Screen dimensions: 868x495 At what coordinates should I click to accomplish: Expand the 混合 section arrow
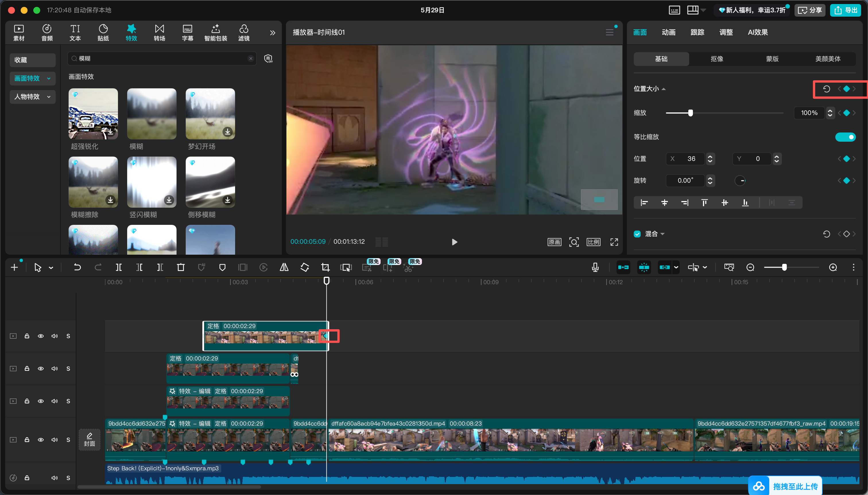coord(662,234)
